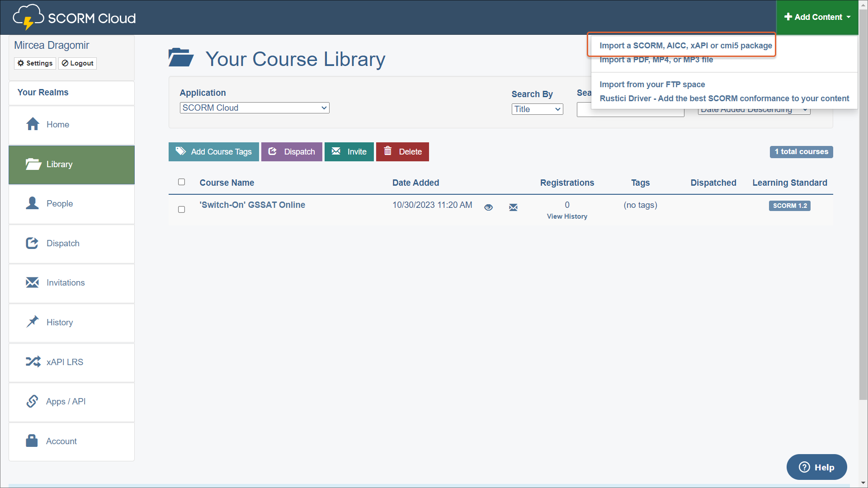Choose Import from your FTP space

coord(652,84)
